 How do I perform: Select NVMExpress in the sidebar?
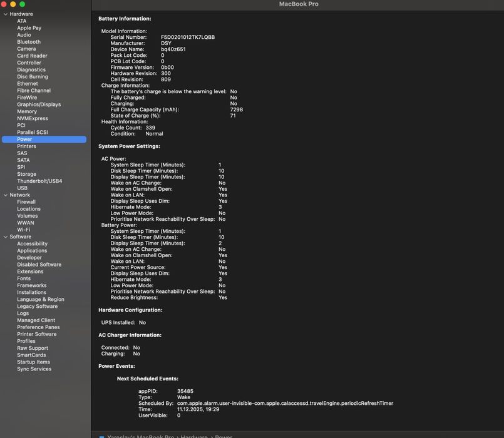pyautogui.click(x=33, y=119)
